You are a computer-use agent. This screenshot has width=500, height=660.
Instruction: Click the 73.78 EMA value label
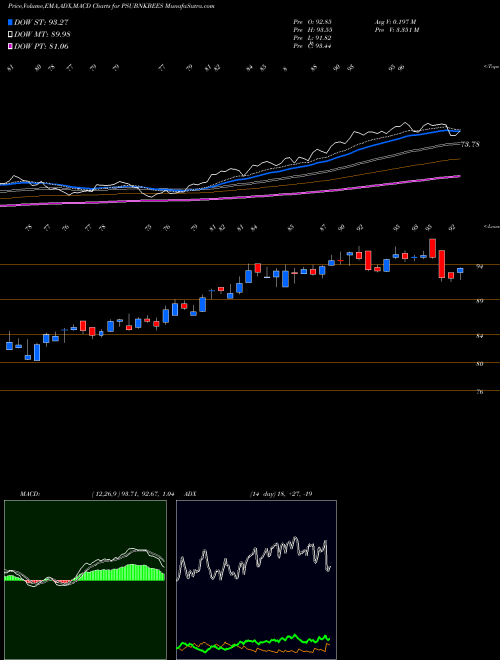click(x=471, y=144)
